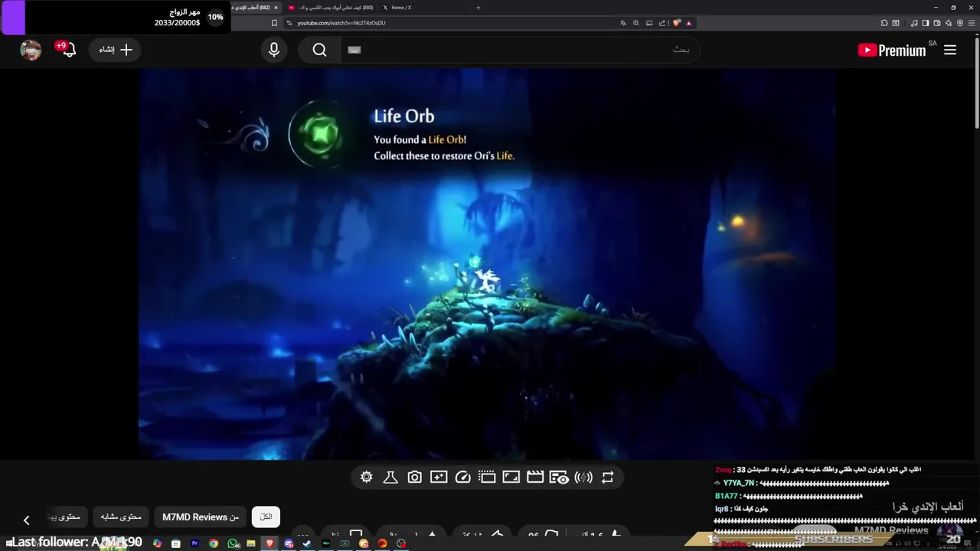Open the YouTube hamburger guide menu
This screenshot has height=551, width=980.
pos(950,50)
